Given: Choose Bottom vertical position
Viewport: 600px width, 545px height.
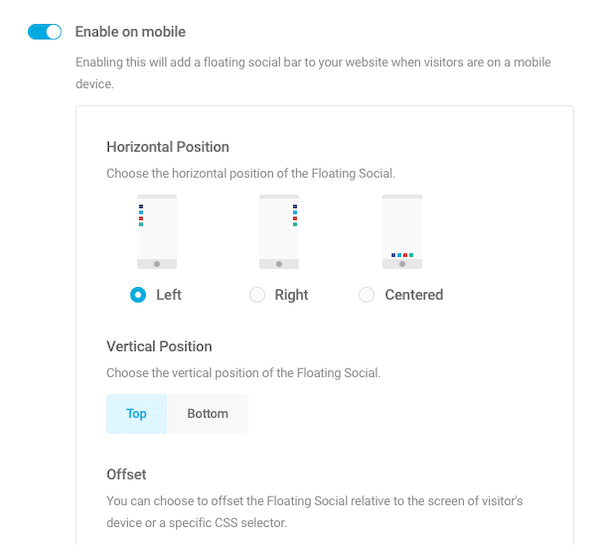Looking at the screenshot, I should pyautogui.click(x=208, y=414).
